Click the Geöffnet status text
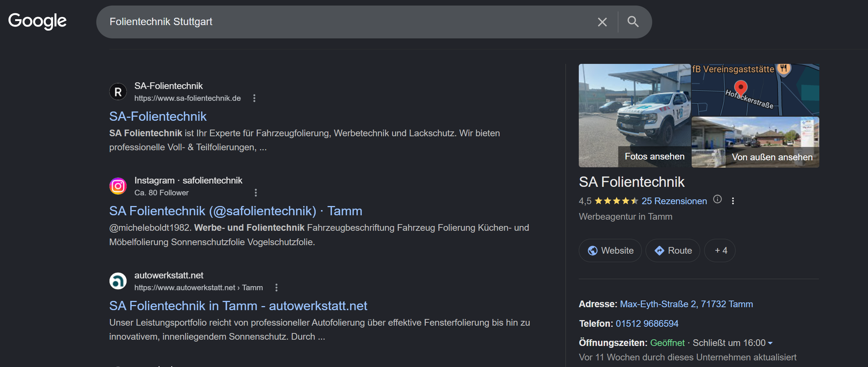Image resolution: width=868 pixels, height=367 pixels. tap(667, 343)
